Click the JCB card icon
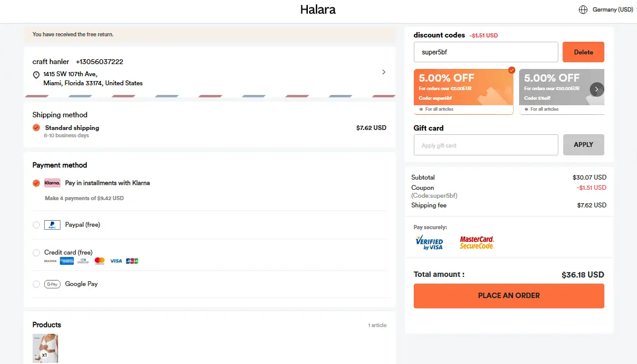The width and height of the screenshot is (637, 364). click(x=132, y=261)
